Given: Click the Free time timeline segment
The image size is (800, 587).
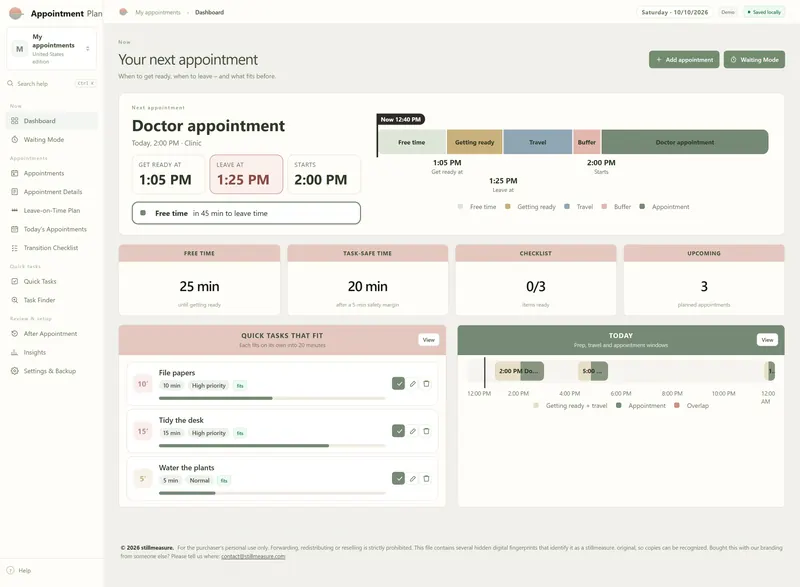Looking at the screenshot, I should pos(412,142).
